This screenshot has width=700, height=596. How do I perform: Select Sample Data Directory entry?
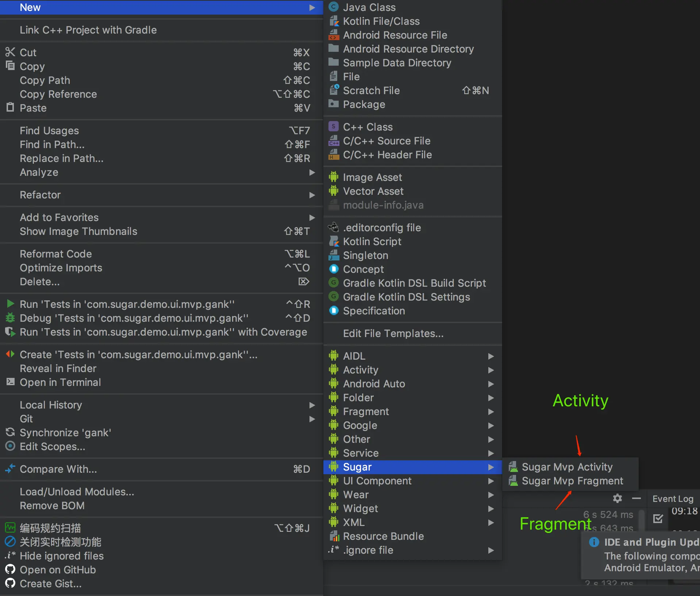click(413, 63)
